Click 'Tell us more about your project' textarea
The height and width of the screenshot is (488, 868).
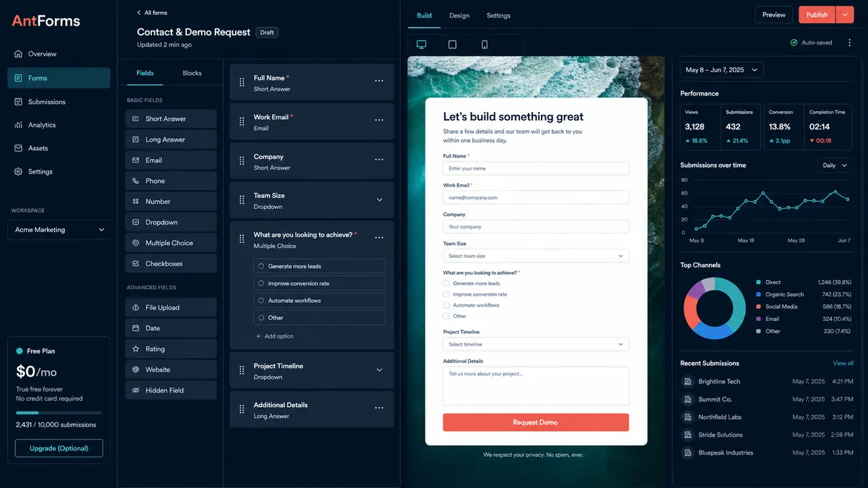536,385
